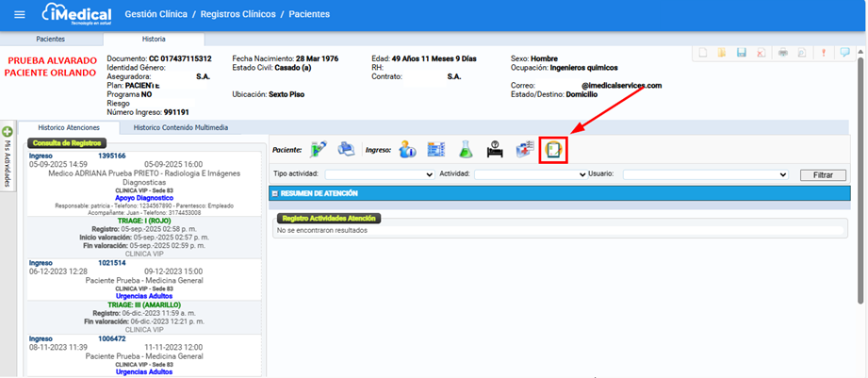The width and height of the screenshot is (868, 378).
Task: Expand the Usuario dropdown
Action: [x=705, y=174]
